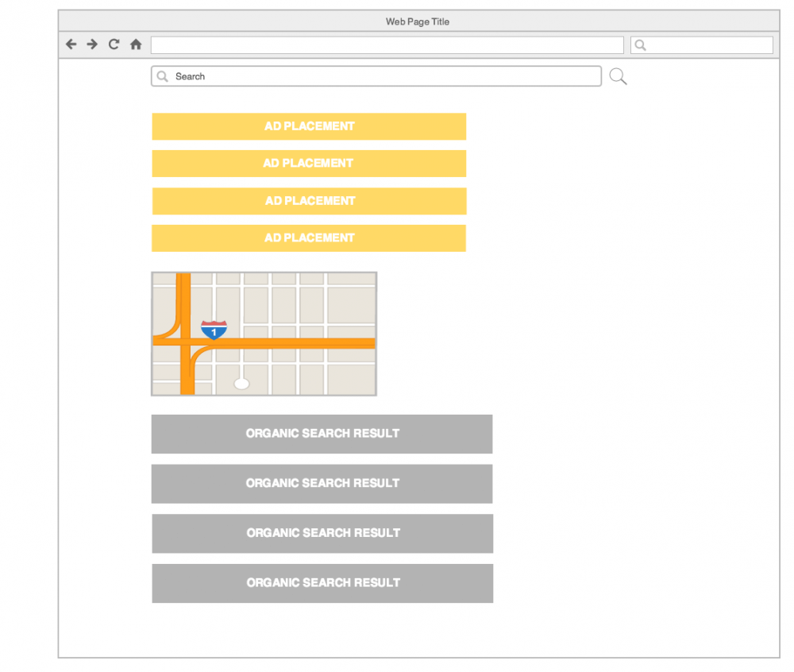Go to the home page icon

coord(136,44)
